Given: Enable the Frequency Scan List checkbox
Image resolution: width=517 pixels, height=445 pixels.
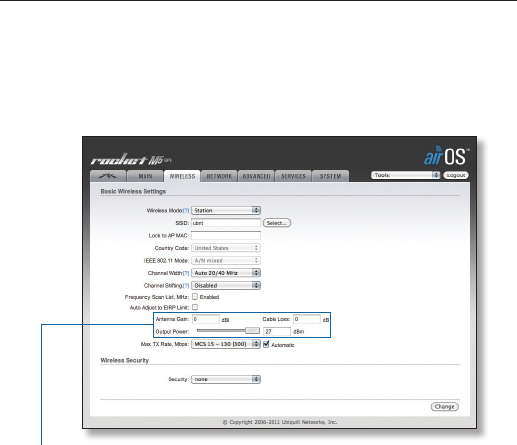Looking at the screenshot, I should pyautogui.click(x=195, y=297).
